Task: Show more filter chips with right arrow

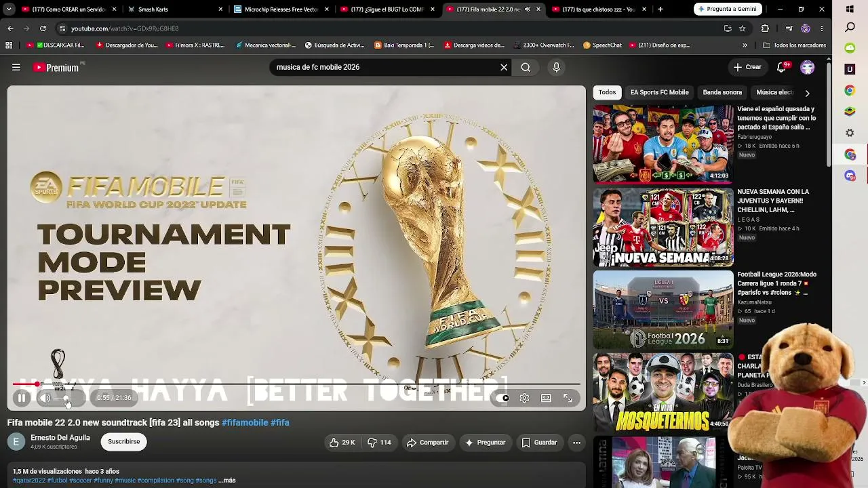Action: click(807, 93)
